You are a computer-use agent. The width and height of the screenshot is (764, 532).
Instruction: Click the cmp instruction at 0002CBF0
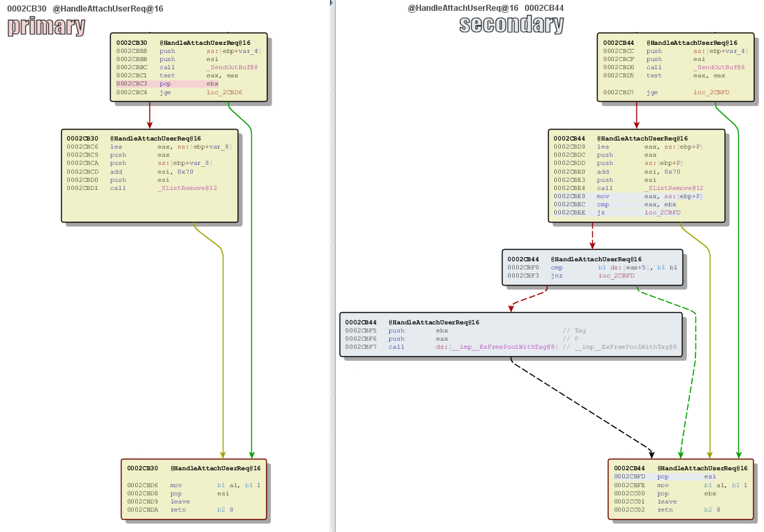(x=557, y=267)
